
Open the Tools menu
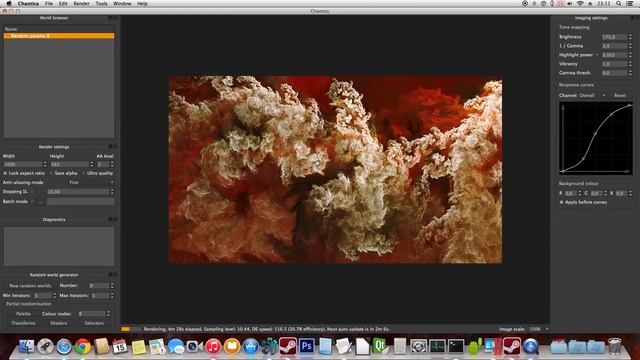point(101,3)
